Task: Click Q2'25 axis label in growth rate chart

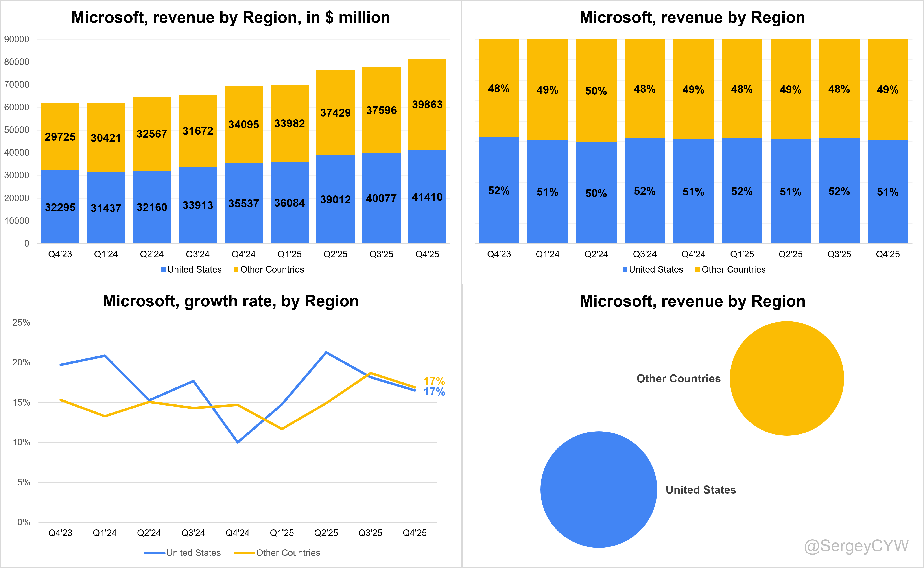Action: 326,533
